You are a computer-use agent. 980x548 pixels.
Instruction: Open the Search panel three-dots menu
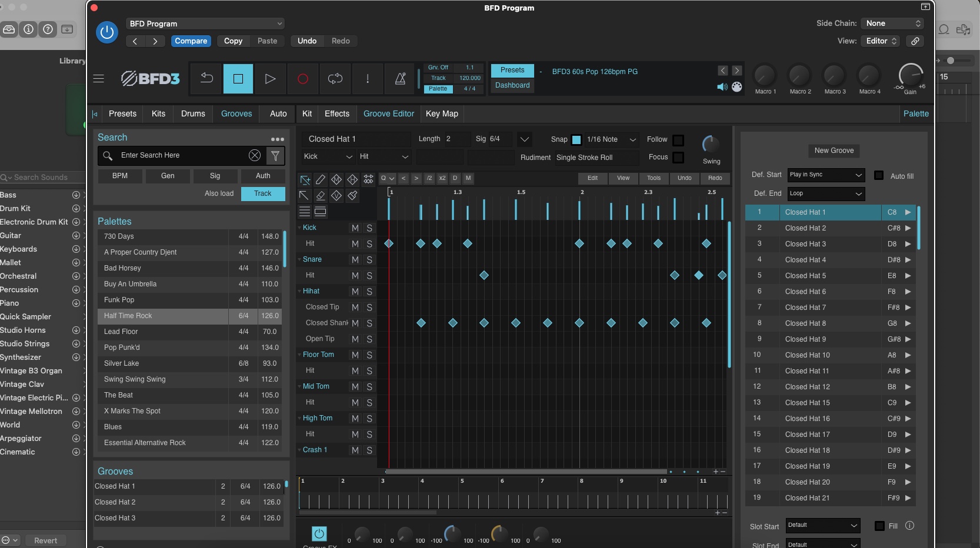click(278, 139)
